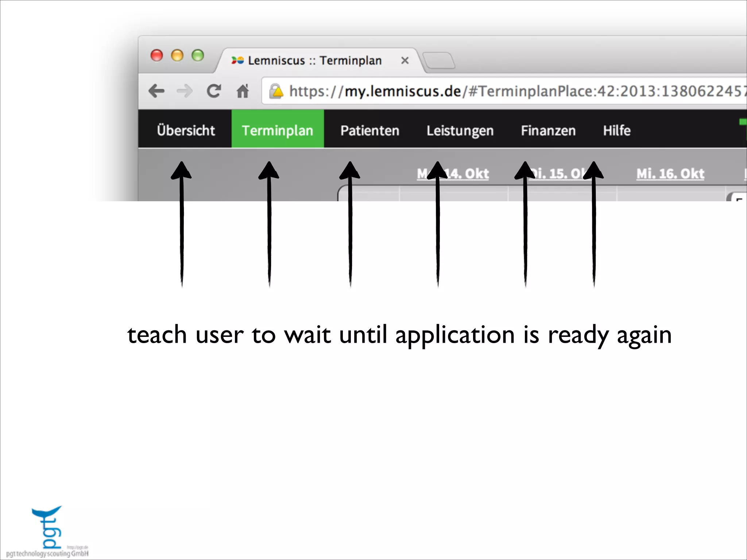Open a new browser tab
Screen dimensions: 747x560
[x=439, y=61]
